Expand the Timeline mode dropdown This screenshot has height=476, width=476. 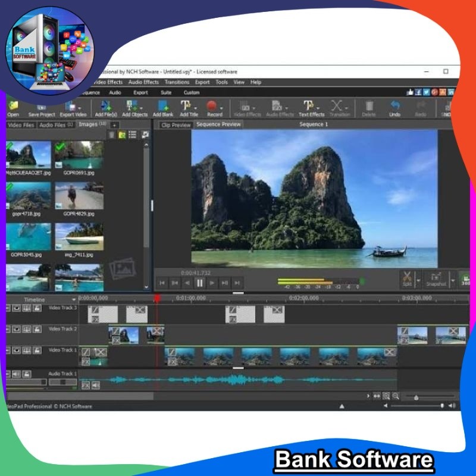[x=74, y=299]
